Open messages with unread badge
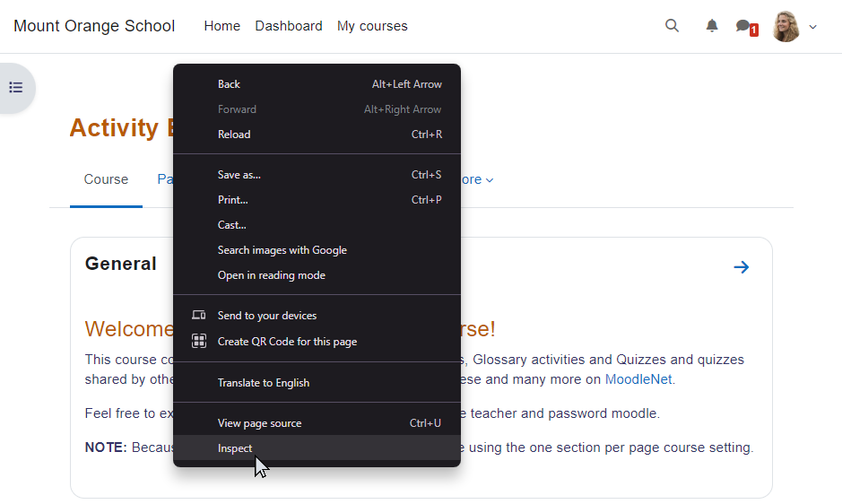Image resolution: width=842 pixels, height=504 pixels. coord(744,27)
